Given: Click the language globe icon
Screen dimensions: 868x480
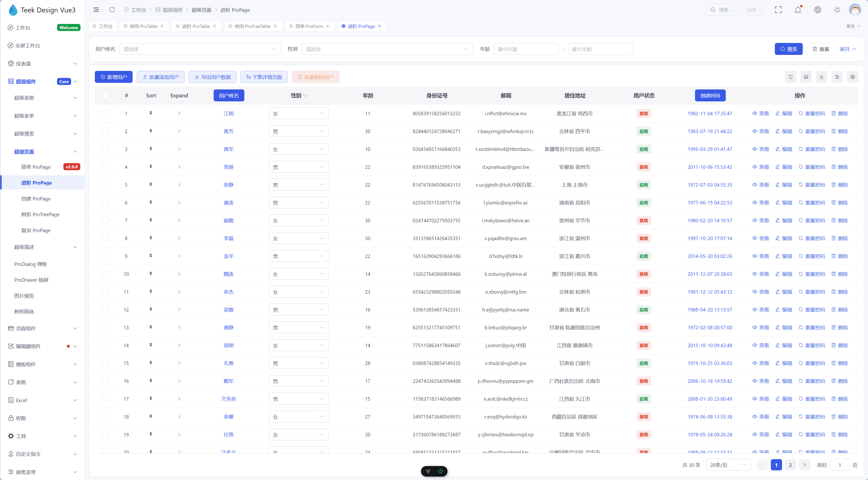Looking at the screenshot, I should pyautogui.click(x=818, y=10).
